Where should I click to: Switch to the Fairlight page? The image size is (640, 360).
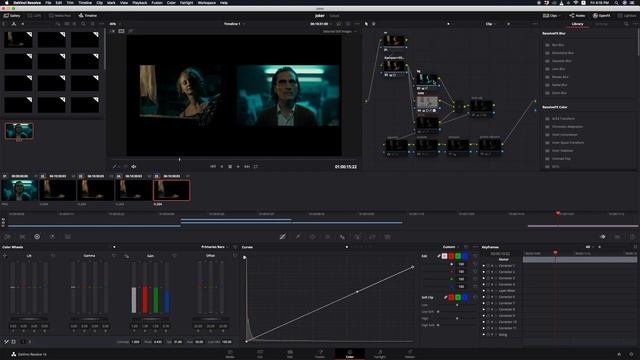[x=380, y=354]
